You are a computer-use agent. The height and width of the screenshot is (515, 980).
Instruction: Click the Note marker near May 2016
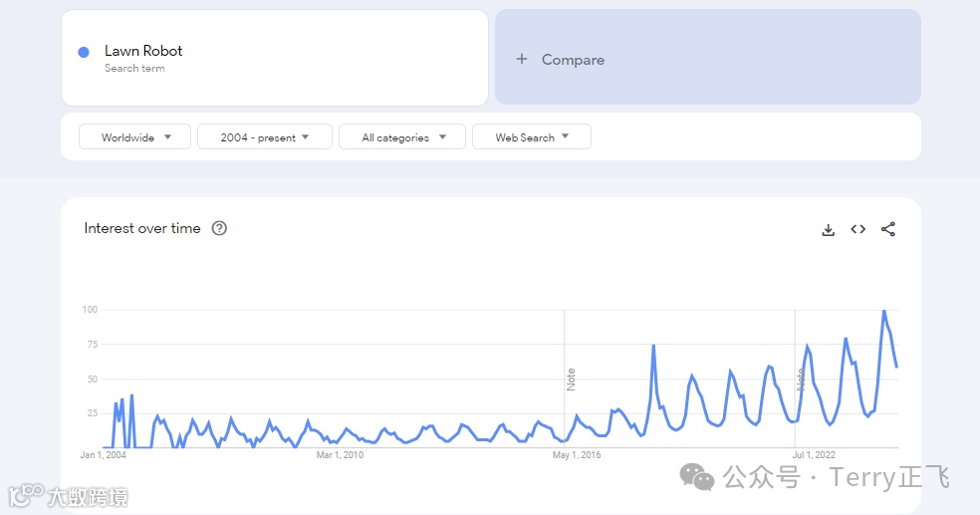(x=571, y=380)
